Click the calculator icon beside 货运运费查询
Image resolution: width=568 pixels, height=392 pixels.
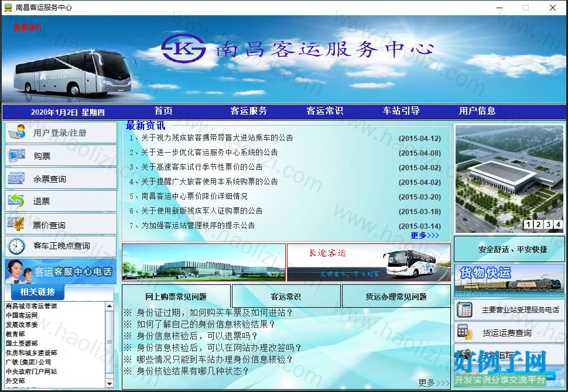(465, 332)
